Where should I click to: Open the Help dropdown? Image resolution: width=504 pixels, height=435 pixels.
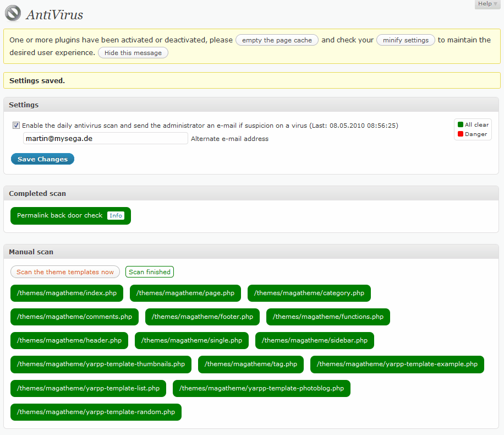(486, 4)
